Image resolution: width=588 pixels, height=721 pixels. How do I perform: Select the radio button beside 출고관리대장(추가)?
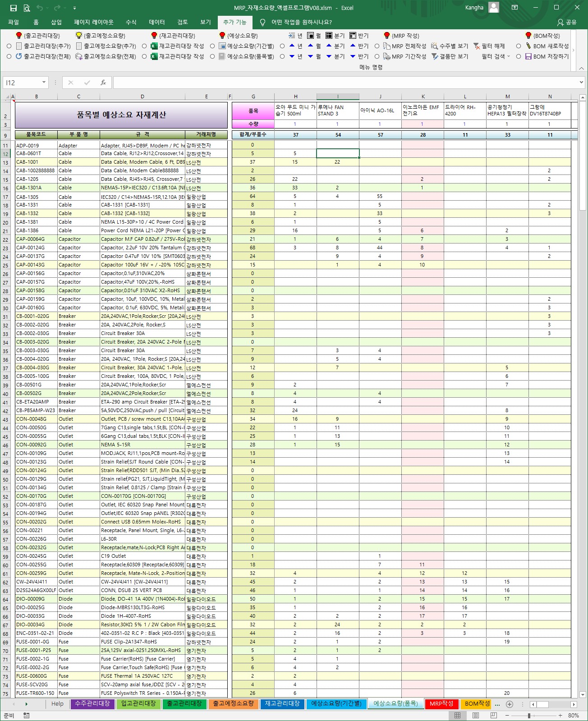pyautogui.click(x=9, y=46)
